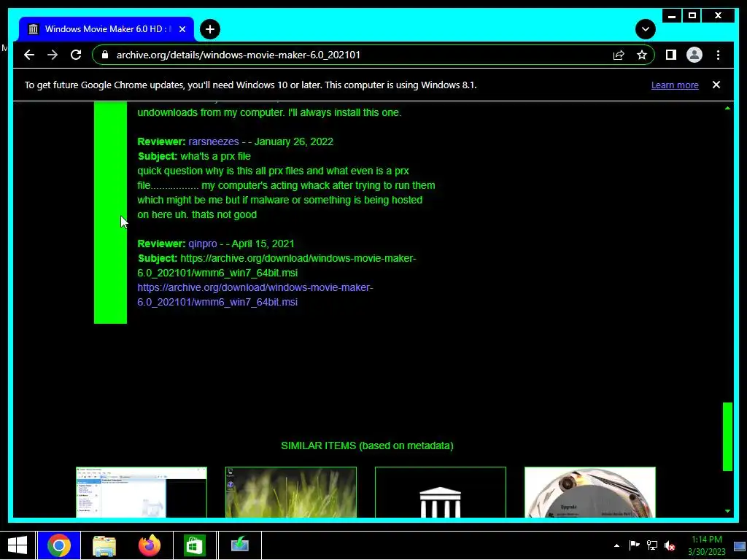Open File Explorer from the taskbar
Viewport: 747px width, 560px height.
pyautogui.click(x=104, y=545)
